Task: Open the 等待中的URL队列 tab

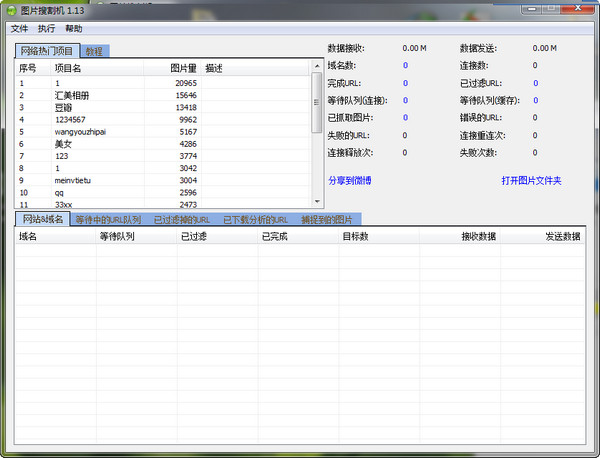Action: coord(108,220)
